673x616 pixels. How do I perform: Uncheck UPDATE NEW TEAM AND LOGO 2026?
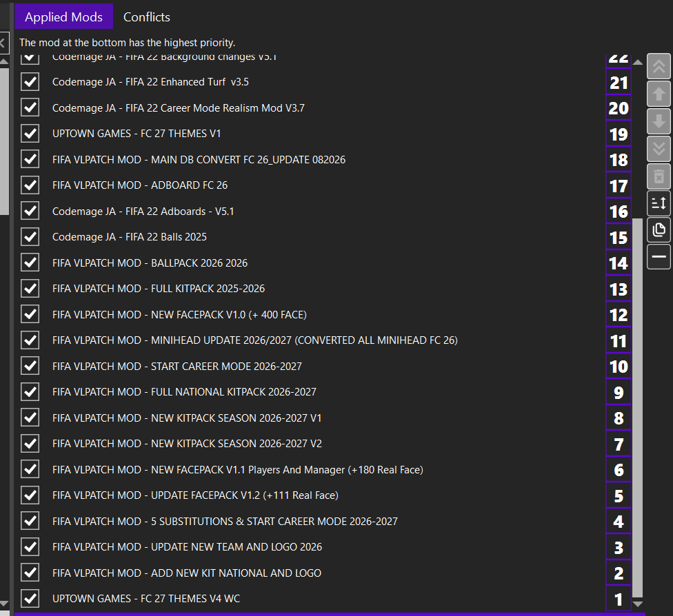[30, 547]
